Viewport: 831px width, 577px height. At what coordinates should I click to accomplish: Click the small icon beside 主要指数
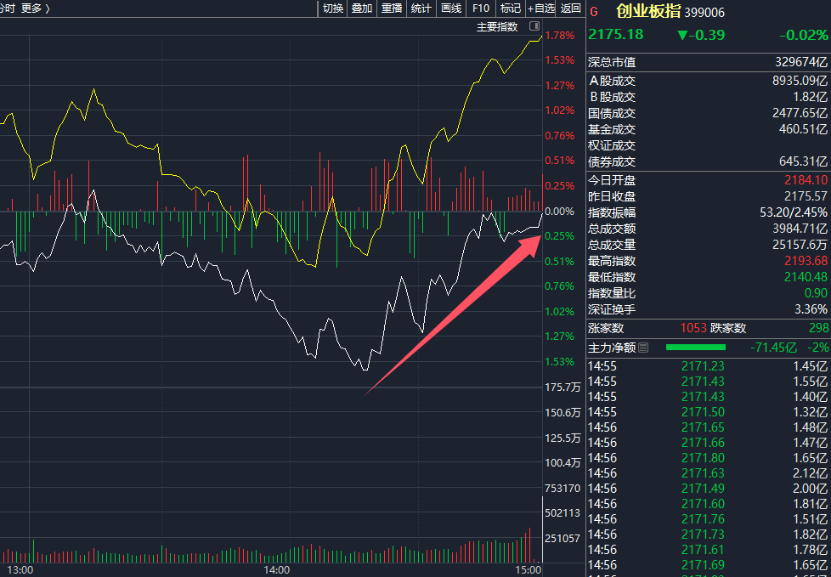(x=535, y=26)
